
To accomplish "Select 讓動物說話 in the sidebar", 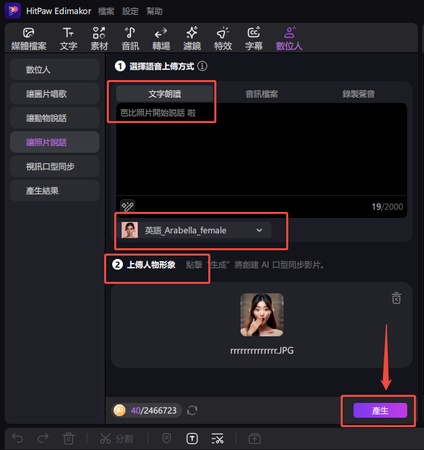I will click(x=55, y=118).
